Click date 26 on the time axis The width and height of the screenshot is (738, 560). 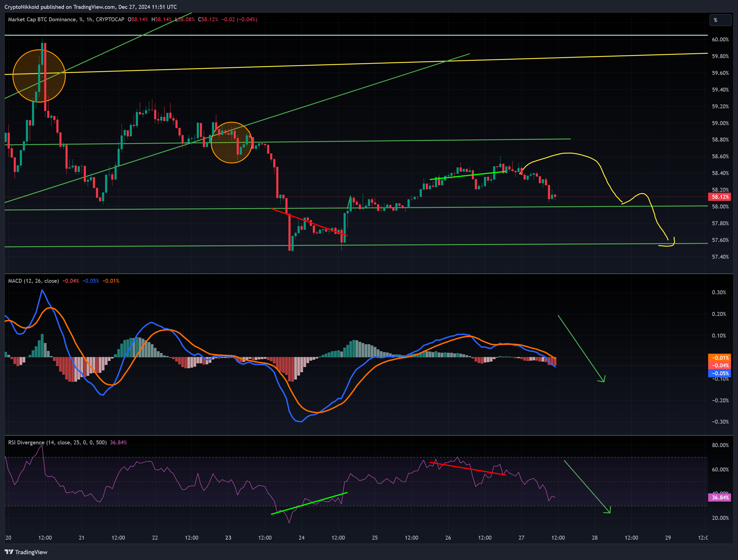(x=448, y=538)
